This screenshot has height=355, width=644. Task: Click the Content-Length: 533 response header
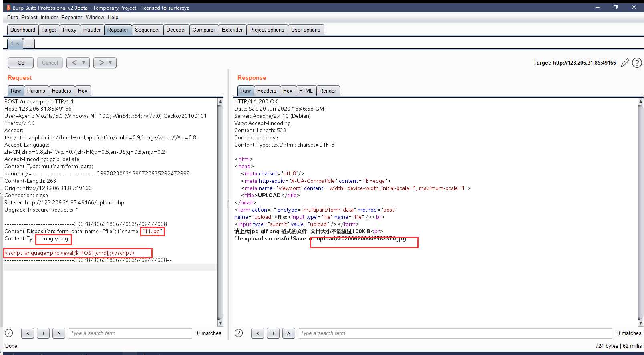pos(260,130)
